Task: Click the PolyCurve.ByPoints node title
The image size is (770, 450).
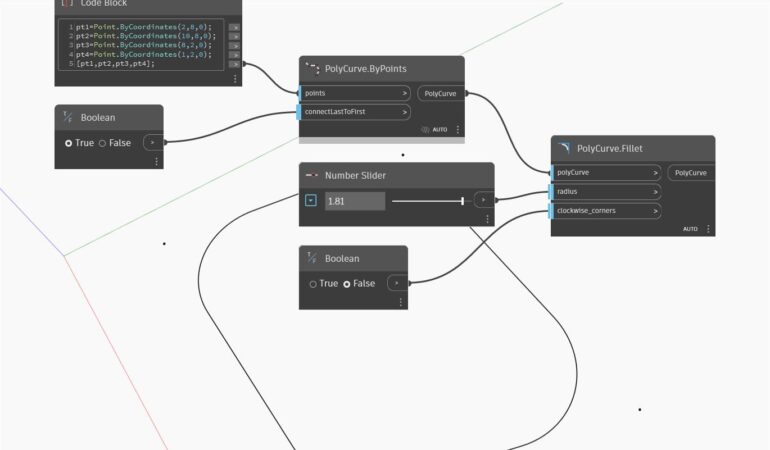Action: point(366,69)
